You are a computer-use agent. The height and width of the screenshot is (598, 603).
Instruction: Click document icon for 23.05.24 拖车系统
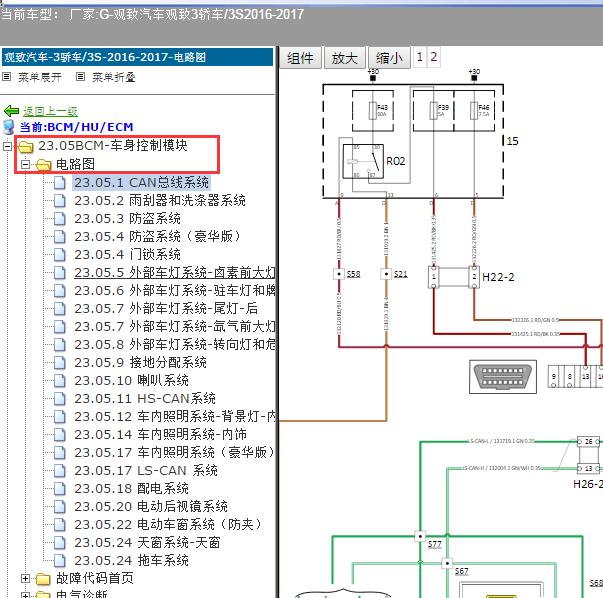click(60, 561)
